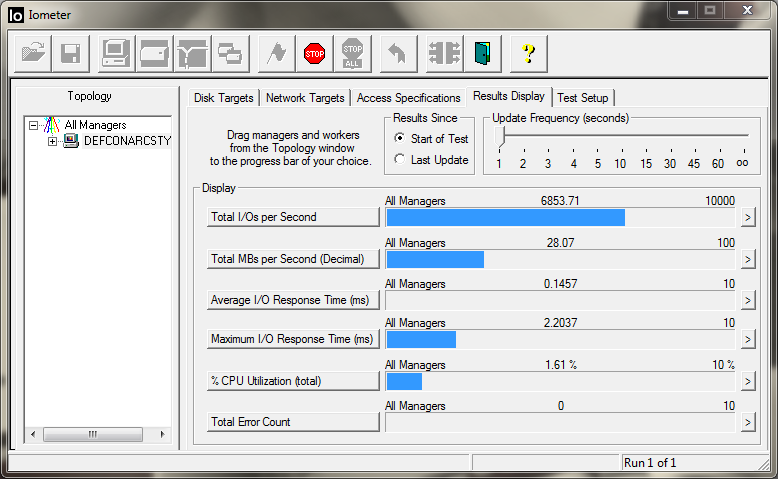The image size is (778, 479).
Task: Switch to the Disk Targets tab
Action: pyautogui.click(x=224, y=98)
